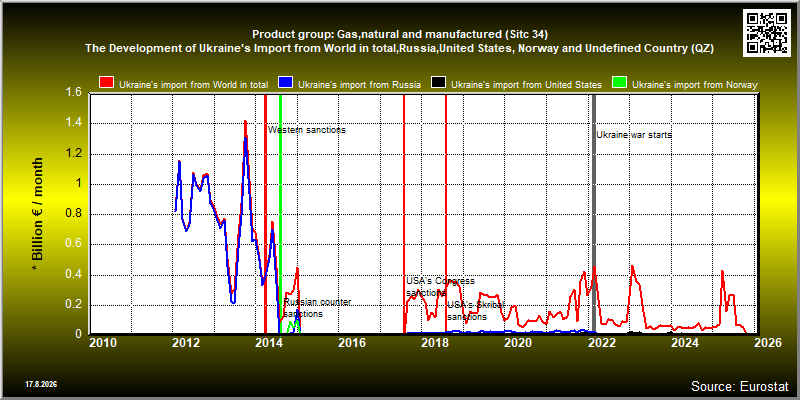
Task: Click the y-axis value 0.6
Action: [x=74, y=244]
